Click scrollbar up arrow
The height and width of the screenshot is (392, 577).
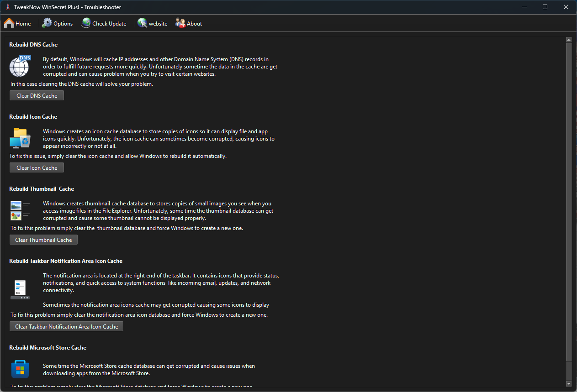tap(569, 40)
